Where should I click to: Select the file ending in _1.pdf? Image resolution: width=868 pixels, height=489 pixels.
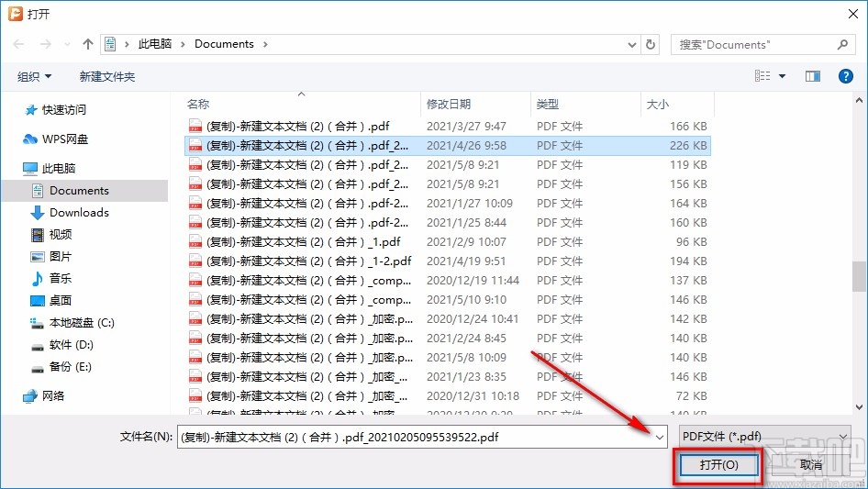(x=448, y=242)
